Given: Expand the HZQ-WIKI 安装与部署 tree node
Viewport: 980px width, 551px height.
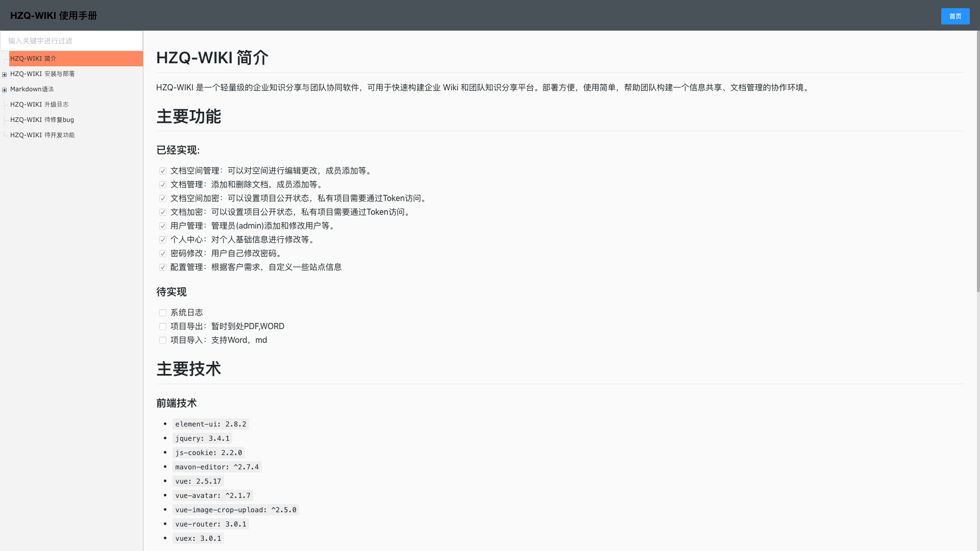Looking at the screenshot, I should [5, 74].
